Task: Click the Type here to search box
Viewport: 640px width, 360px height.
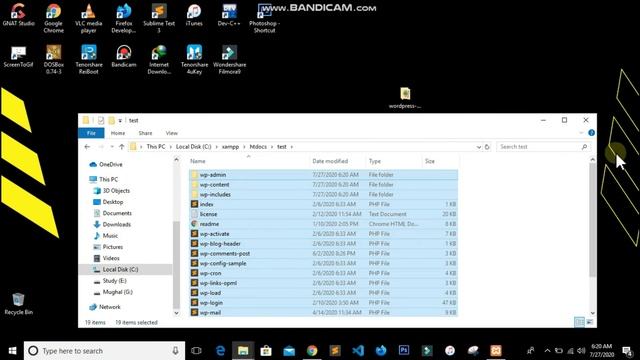Action: [105, 351]
